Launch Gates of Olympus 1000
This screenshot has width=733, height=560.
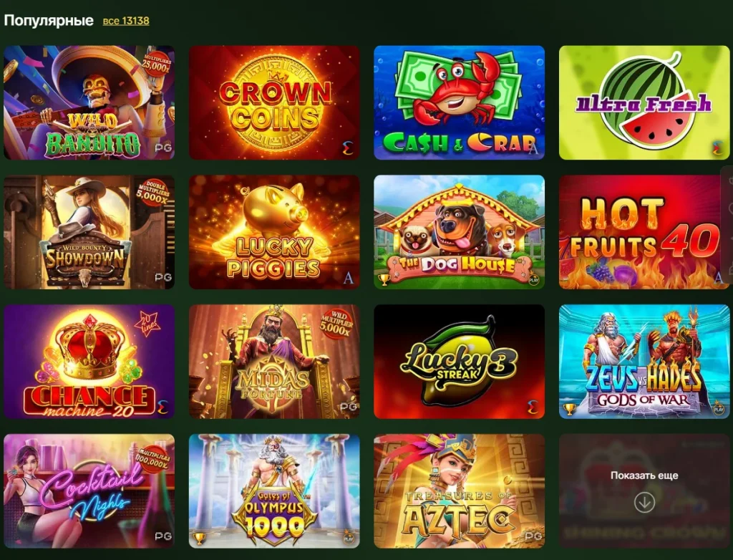click(x=274, y=491)
